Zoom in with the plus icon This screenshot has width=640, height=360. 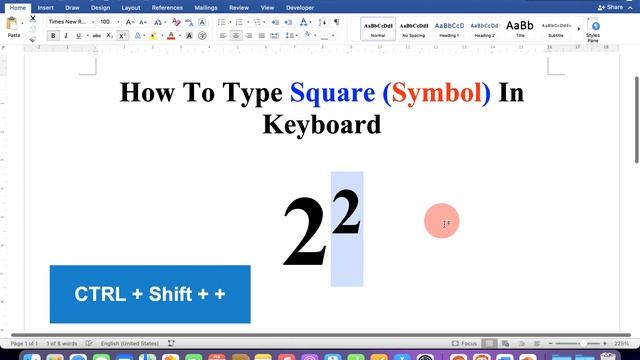pyautogui.click(x=605, y=344)
